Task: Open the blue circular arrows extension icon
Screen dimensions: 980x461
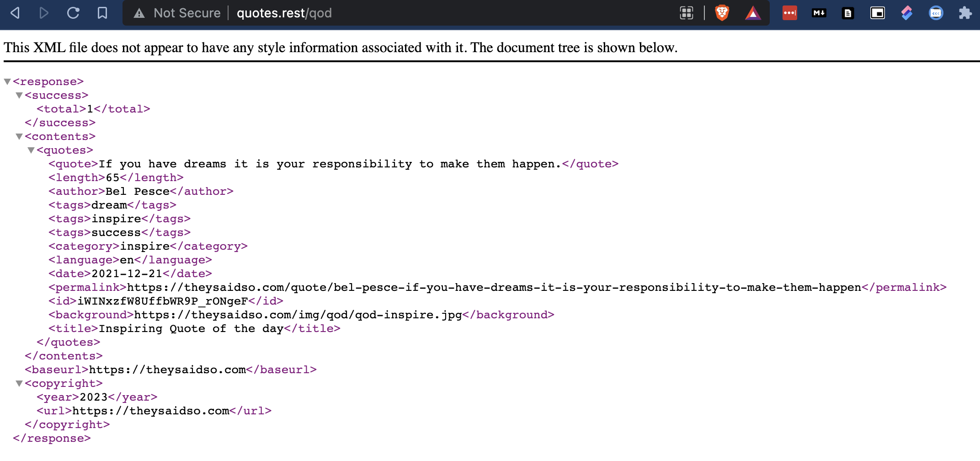Action: (x=936, y=13)
